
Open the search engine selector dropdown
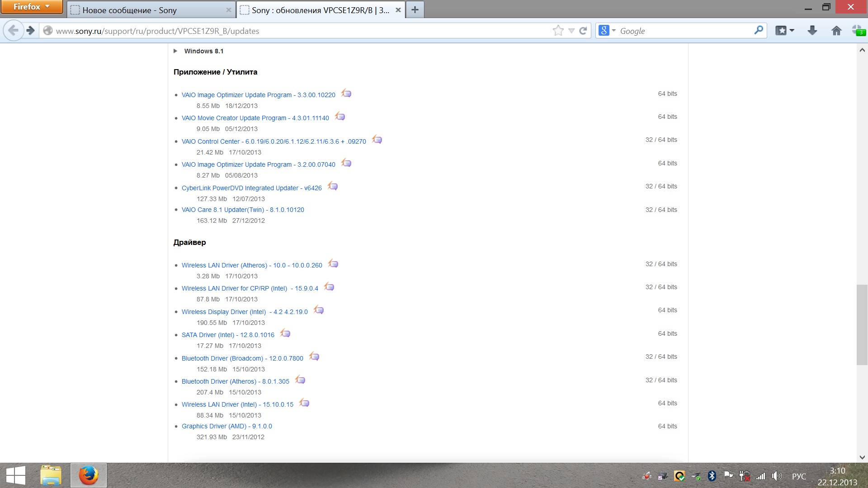tap(613, 31)
